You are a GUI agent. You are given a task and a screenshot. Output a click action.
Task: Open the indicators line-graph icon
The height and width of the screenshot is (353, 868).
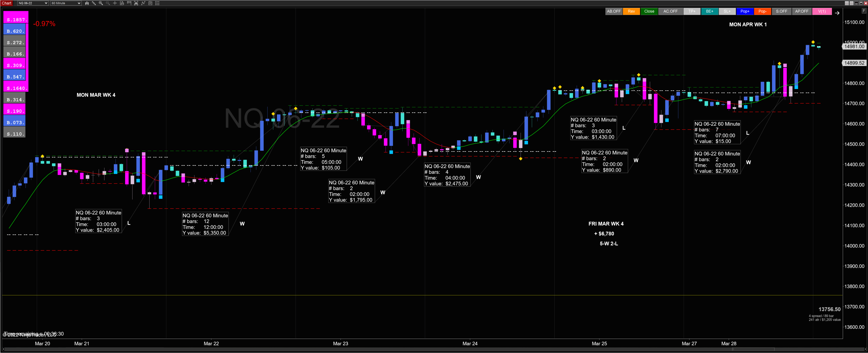coord(143,3)
